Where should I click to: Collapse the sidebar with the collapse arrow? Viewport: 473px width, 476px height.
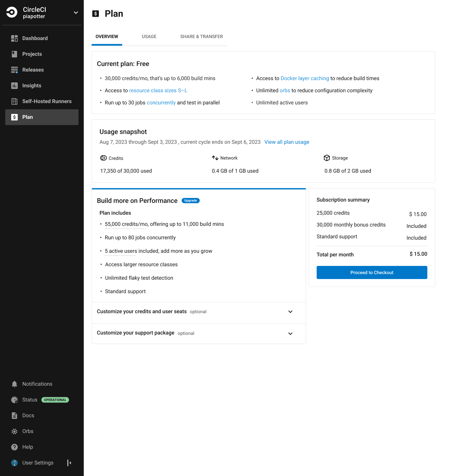pos(69,463)
